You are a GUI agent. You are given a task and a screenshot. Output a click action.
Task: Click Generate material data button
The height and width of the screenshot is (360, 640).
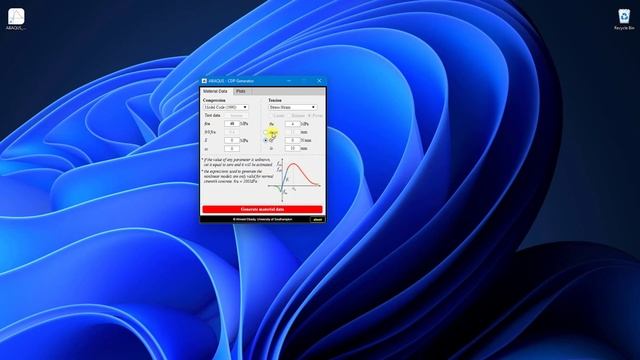click(262, 209)
